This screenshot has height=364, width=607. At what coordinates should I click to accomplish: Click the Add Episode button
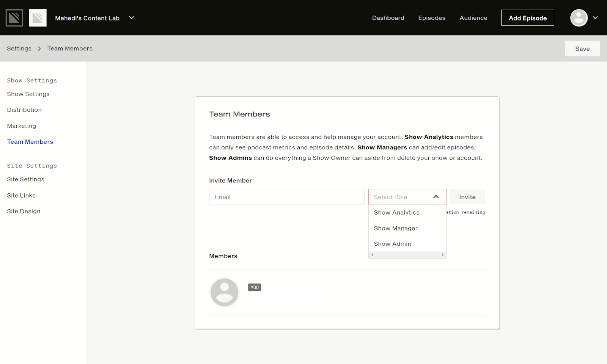pyautogui.click(x=527, y=17)
